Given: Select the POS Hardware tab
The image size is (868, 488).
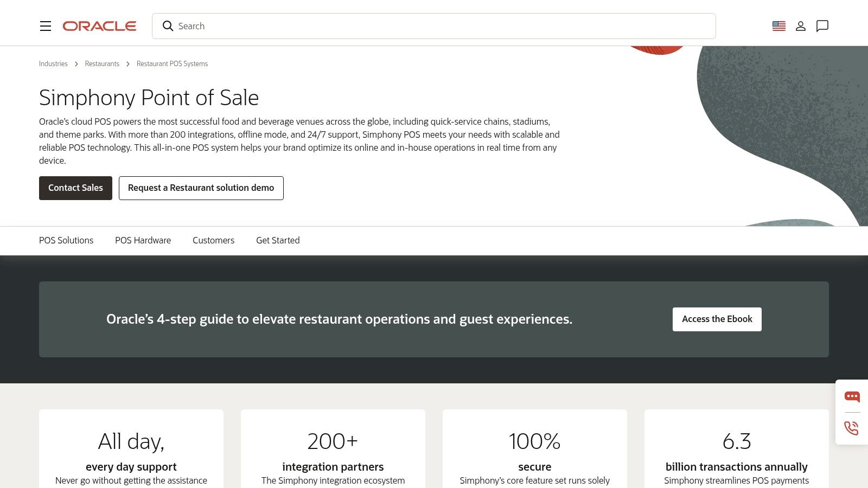Looking at the screenshot, I should 143,240.
